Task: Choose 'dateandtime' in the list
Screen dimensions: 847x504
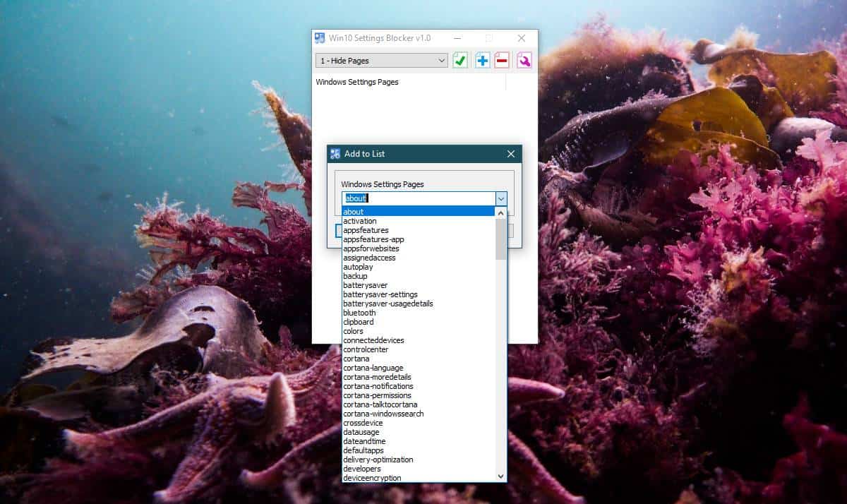Action: click(x=419, y=441)
